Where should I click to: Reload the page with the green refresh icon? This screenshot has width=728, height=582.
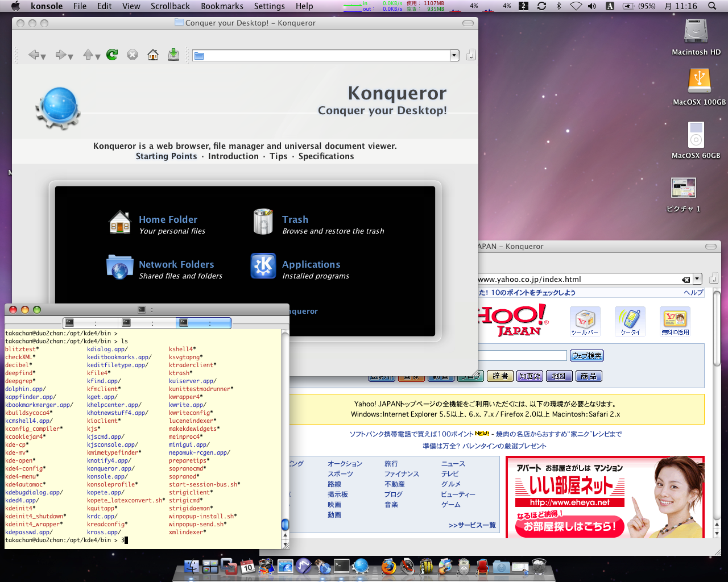(112, 55)
